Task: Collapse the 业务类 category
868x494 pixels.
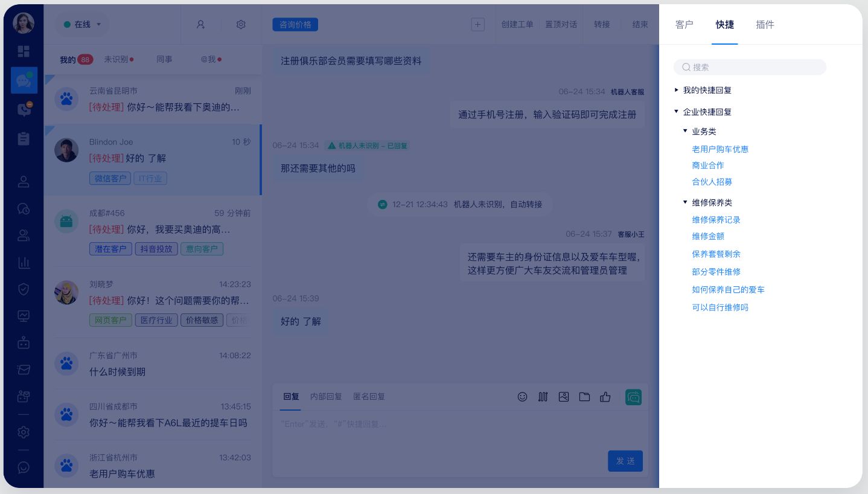Action: [x=685, y=131]
